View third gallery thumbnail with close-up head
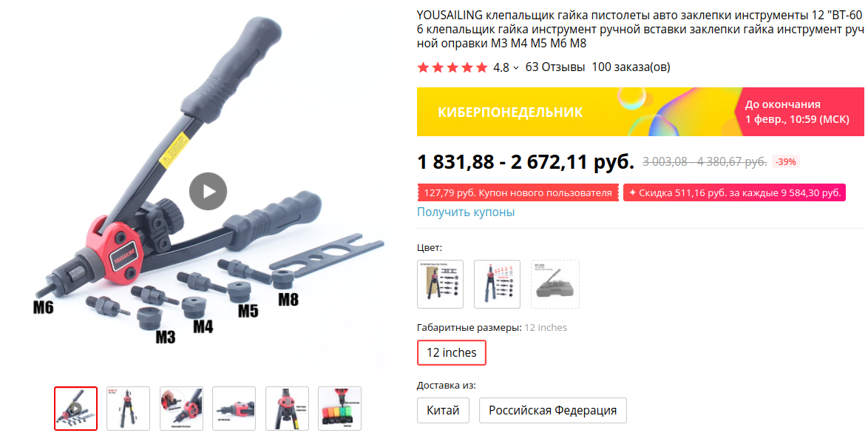The image size is (868, 433). pos(181,409)
